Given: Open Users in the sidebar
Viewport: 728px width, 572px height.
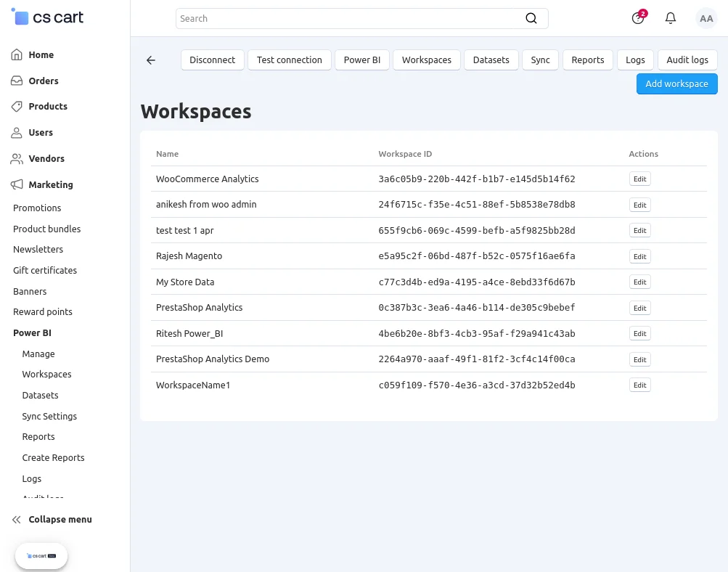Looking at the screenshot, I should pyautogui.click(x=41, y=132).
